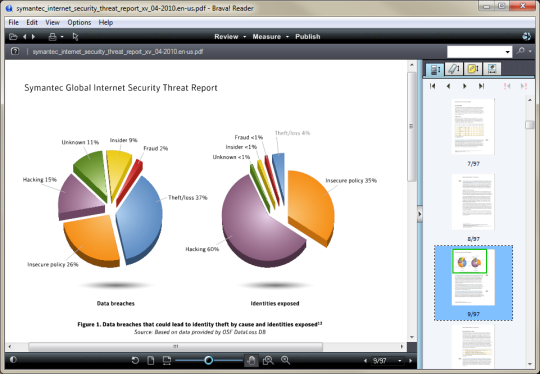The width and height of the screenshot is (540, 374).
Task: Open the Review dropdown menu
Action: point(230,37)
